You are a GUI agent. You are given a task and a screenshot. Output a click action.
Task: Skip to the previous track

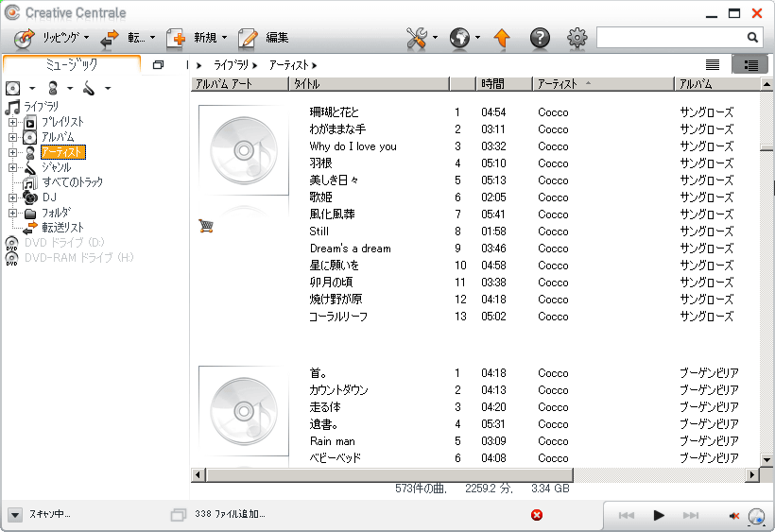tap(627, 516)
